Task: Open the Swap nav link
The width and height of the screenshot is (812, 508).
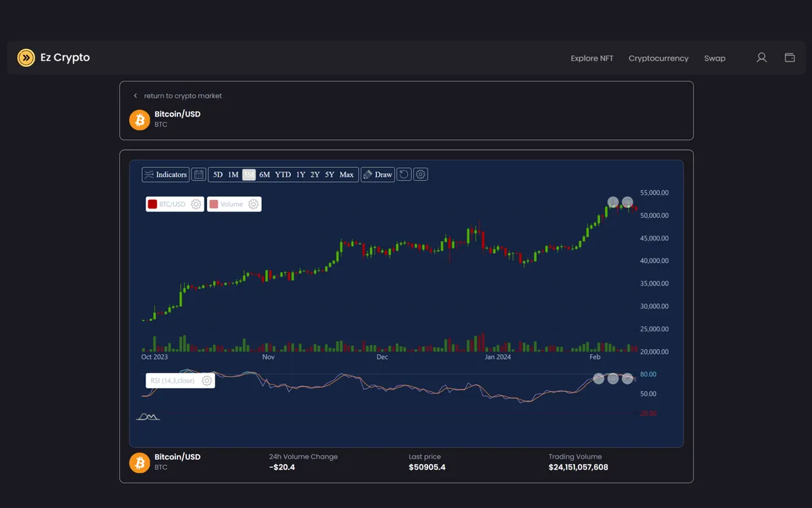Action: (x=715, y=58)
